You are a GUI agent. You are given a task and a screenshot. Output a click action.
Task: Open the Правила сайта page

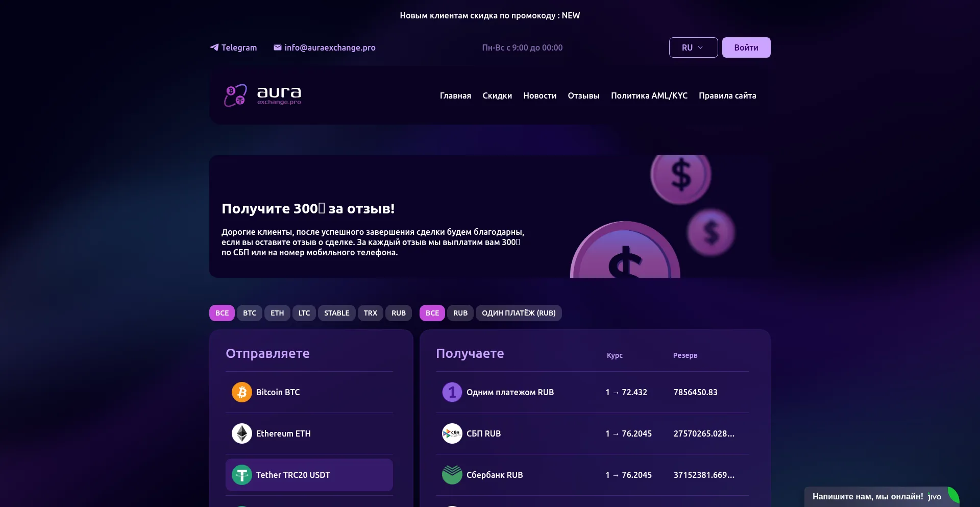click(727, 95)
